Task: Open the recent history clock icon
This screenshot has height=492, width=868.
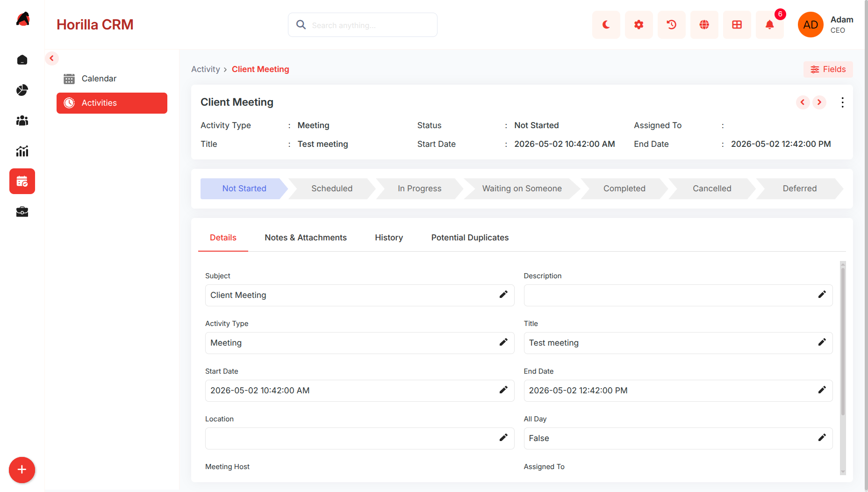Action: 671,25
